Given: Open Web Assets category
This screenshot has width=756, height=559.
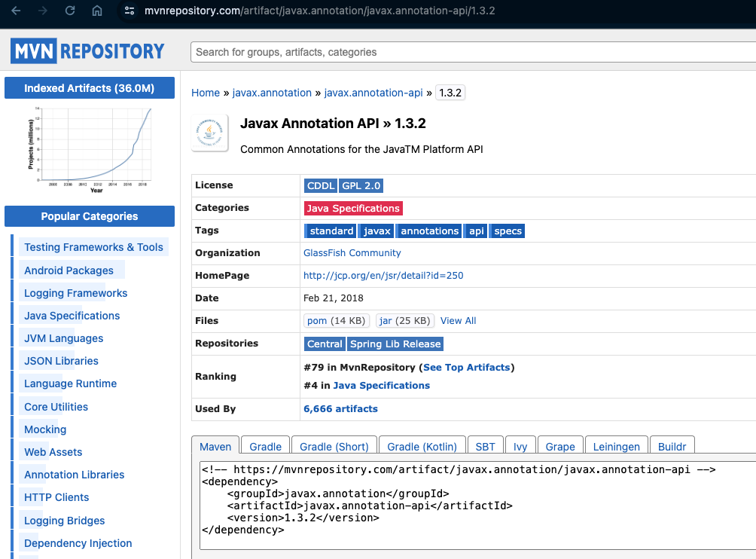Looking at the screenshot, I should coord(53,452).
